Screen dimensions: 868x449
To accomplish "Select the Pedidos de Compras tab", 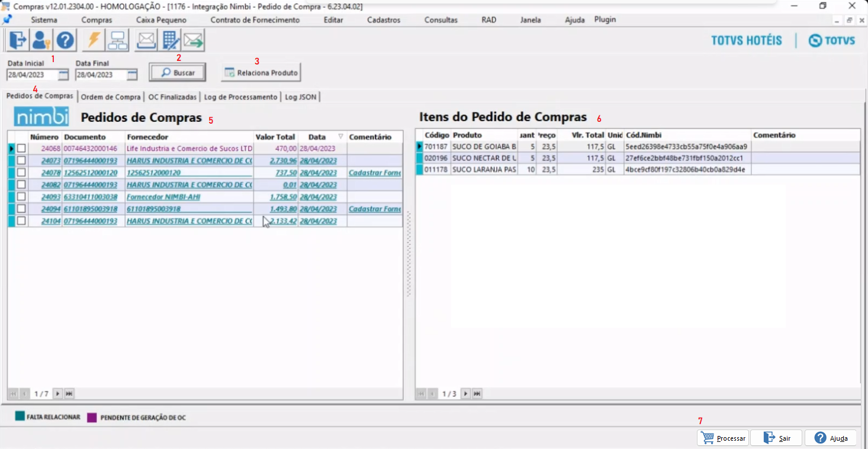I will [x=40, y=96].
